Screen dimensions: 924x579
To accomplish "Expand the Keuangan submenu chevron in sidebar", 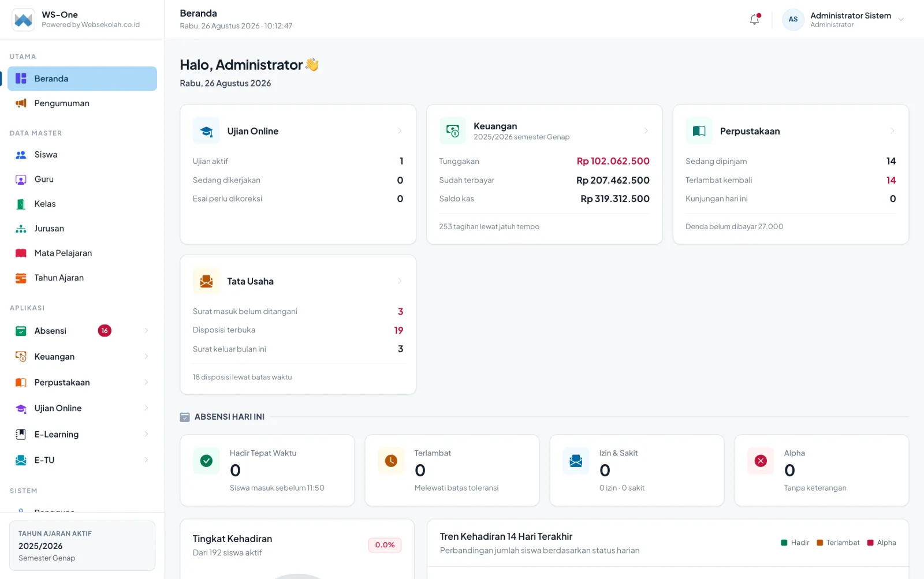I will click(x=146, y=357).
